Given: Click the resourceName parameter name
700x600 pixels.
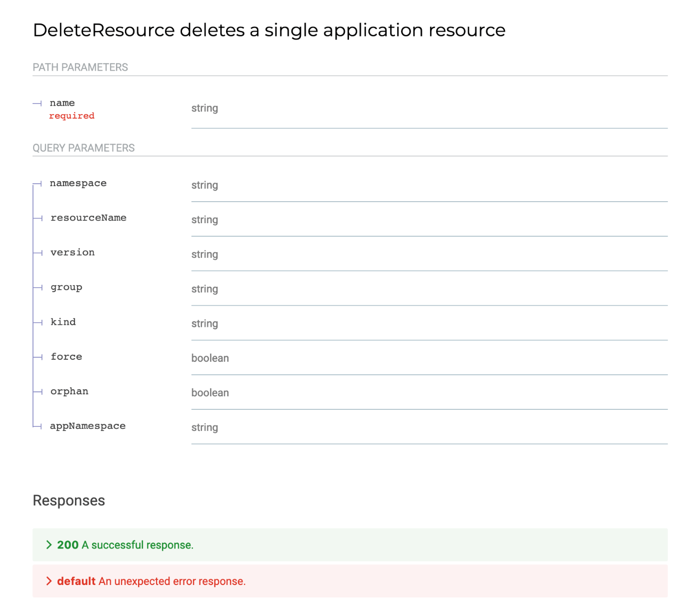Looking at the screenshot, I should pyautogui.click(x=88, y=218).
